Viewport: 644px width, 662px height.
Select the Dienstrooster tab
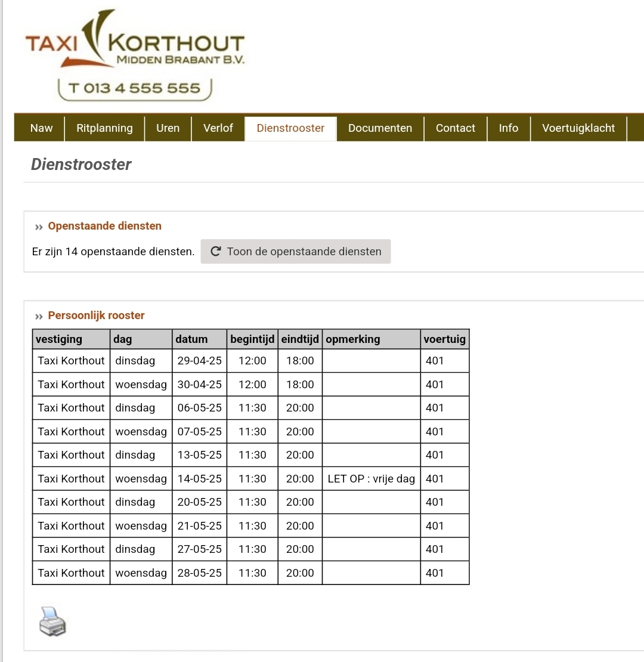click(x=290, y=128)
